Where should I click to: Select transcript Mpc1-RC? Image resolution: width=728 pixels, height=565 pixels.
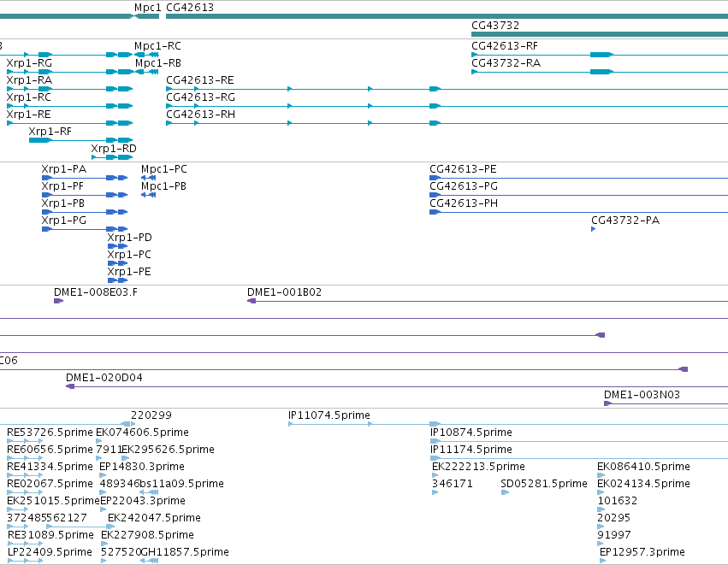[x=158, y=46]
